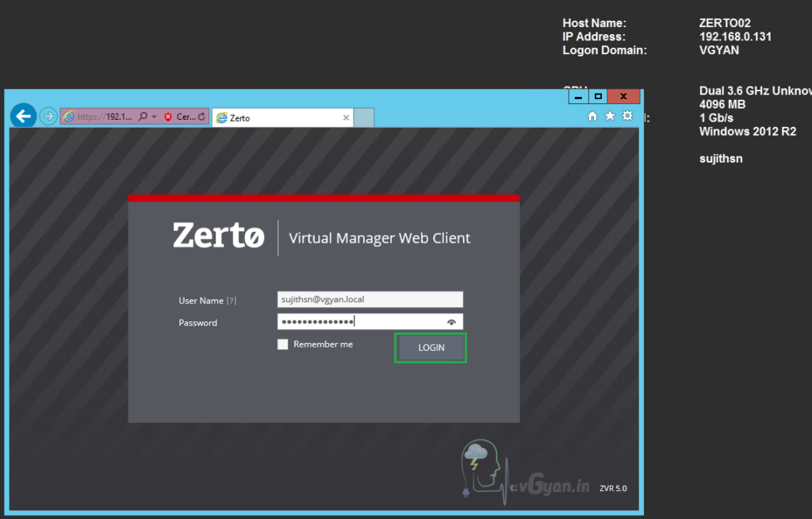This screenshot has height=519, width=812.
Task: Click the Zerto logo
Action: pyautogui.click(x=218, y=236)
